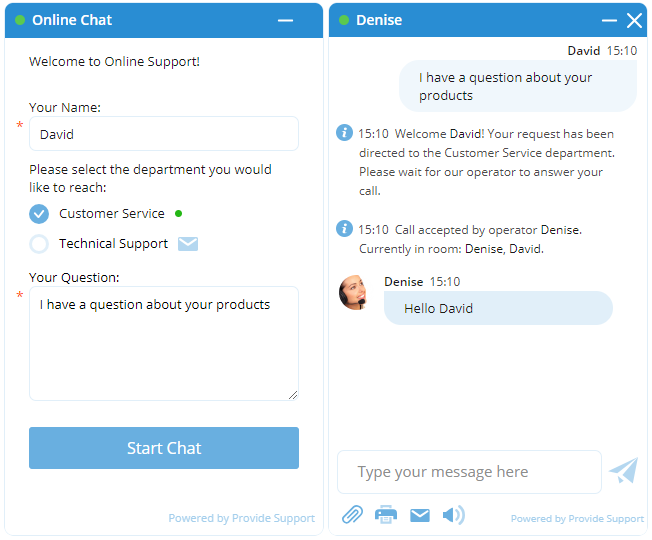The width and height of the screenshot is (652, 540).
Task: Click operator Denise's avatar photo
Action: click(353, 292)
